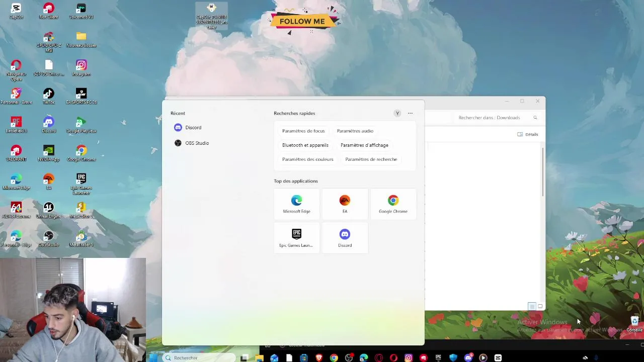644x362 pixels.
Task: Open Discord from the taskbar
Action: click(x=468, y=357)
